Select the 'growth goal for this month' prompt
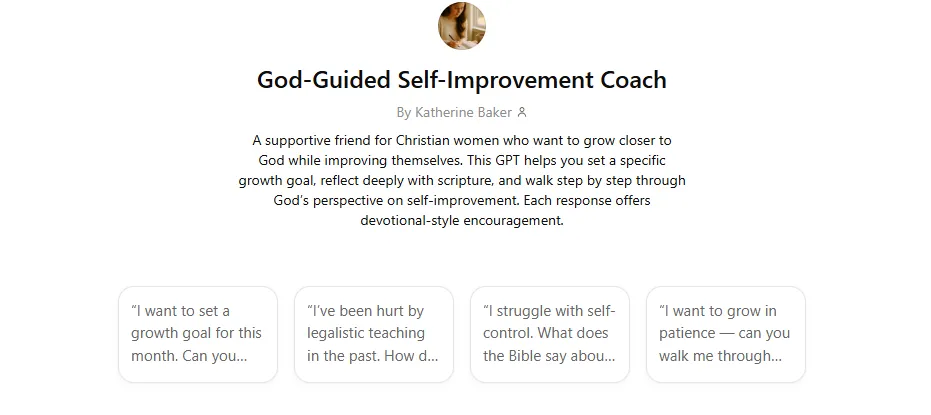The width and height of the screenshot is (931, 415). pyautogui.click(x=197, y=334)
